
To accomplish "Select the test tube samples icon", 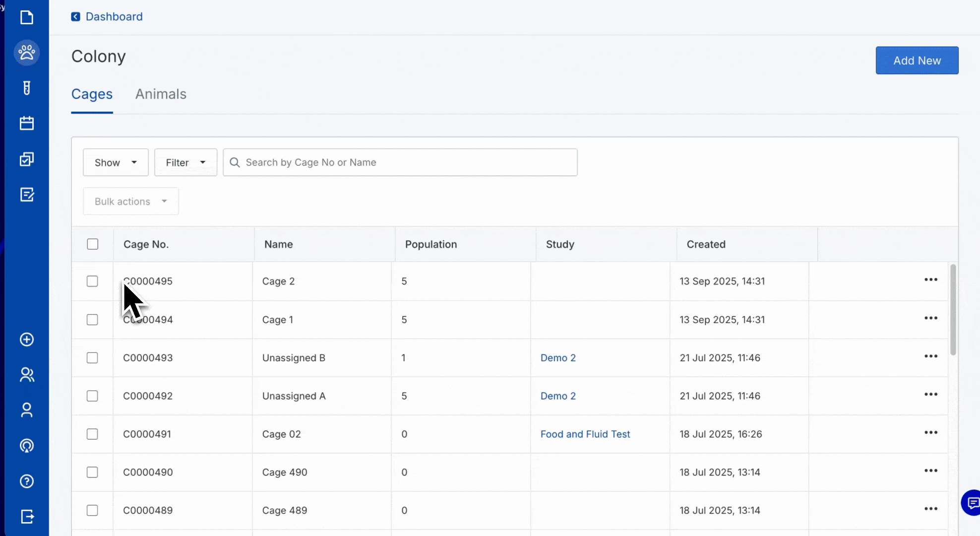I will [27, 88].
